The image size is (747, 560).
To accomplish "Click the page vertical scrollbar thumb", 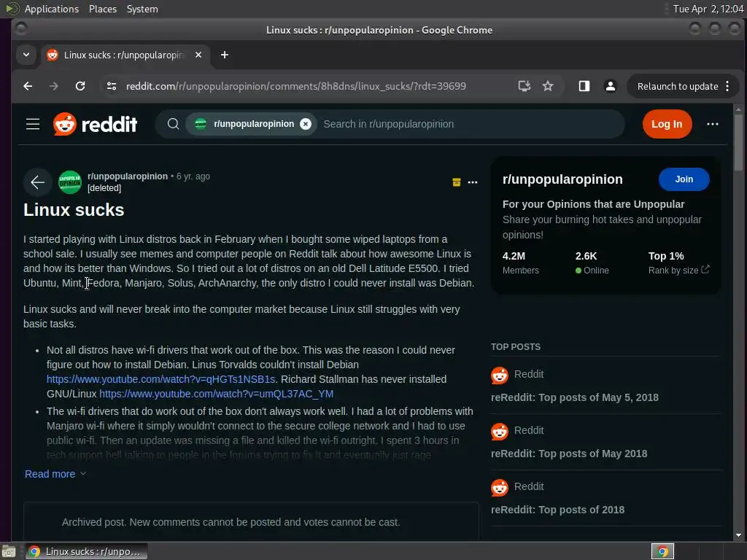I will (738, 142).
